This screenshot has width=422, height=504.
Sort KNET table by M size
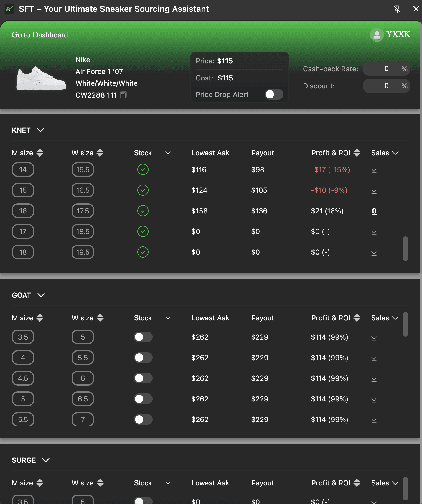click(x=40, y=153)
